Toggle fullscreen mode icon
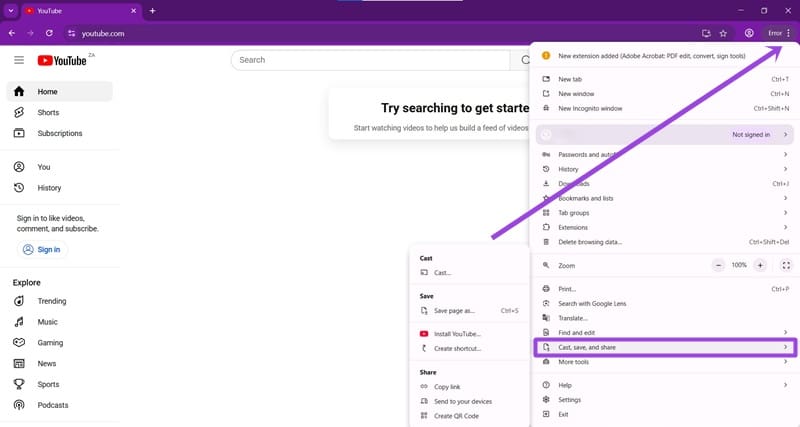The height and width of the screenshot is (427, 800). 786,265
